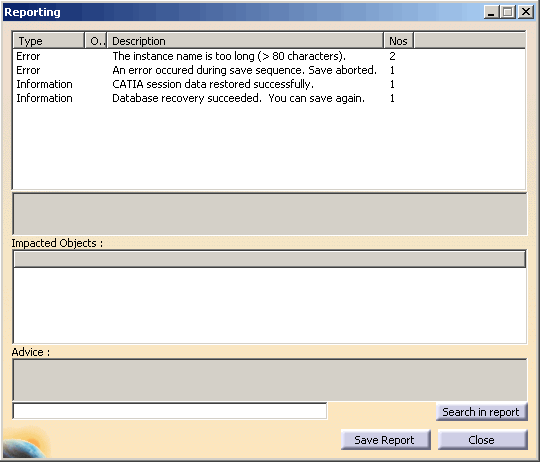Select the 'CATIA session data restored' information row

(x=269, y=84)
